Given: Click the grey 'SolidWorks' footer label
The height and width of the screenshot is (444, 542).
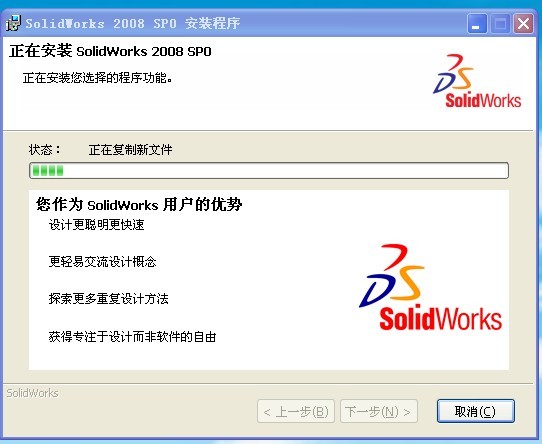Looking at the screenshot, I should [x=32, y=393].
